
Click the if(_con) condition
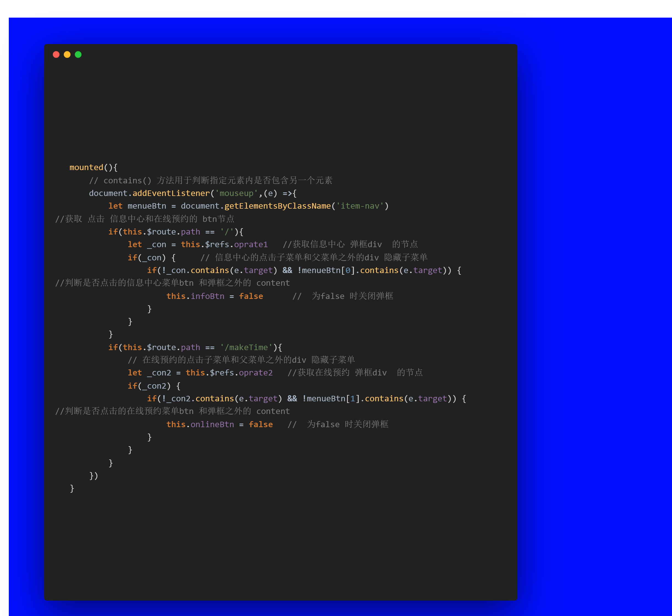[x=147, y=258]
